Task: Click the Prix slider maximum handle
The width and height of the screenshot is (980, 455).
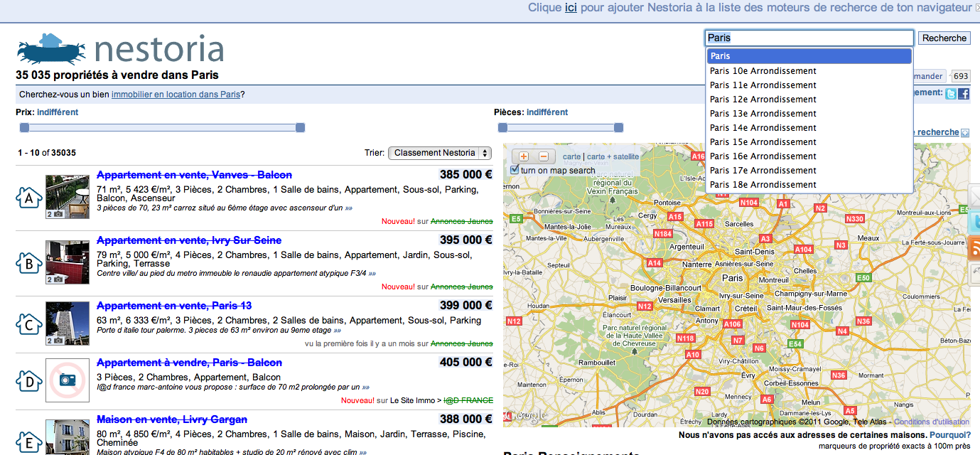Action: (x=300, y=128)
